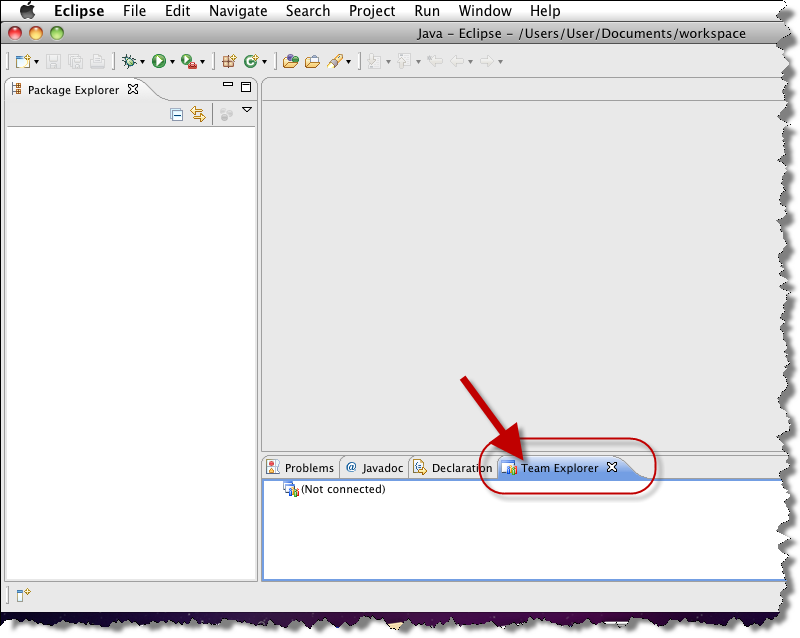This screenshot has width=800, height=638.
Task: Minimize the Package Explorer view
Action: 228,85
